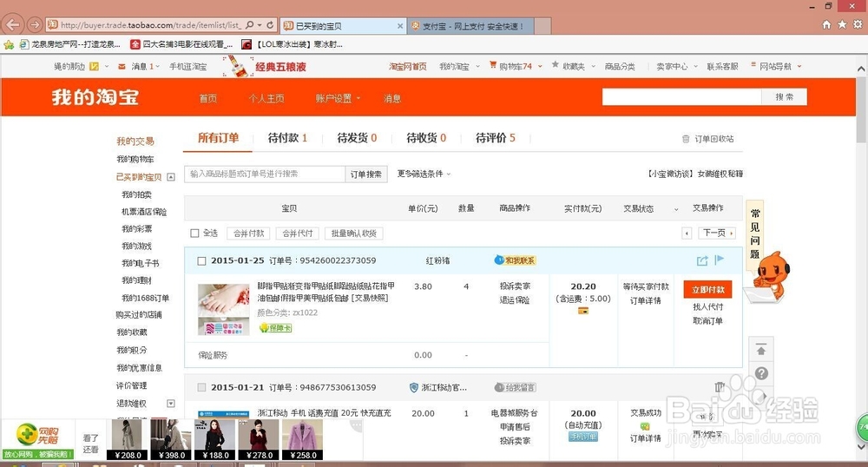Image resolution: width=868 pixels, height=467 pixels.
Task: Click the 立即付款 button
Action: click(707, 289)
